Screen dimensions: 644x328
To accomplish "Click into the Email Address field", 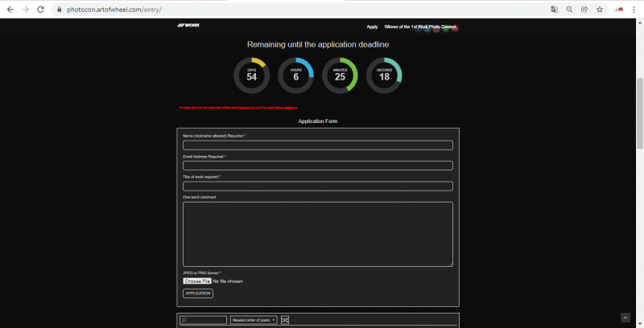I will tap(318, 166).
